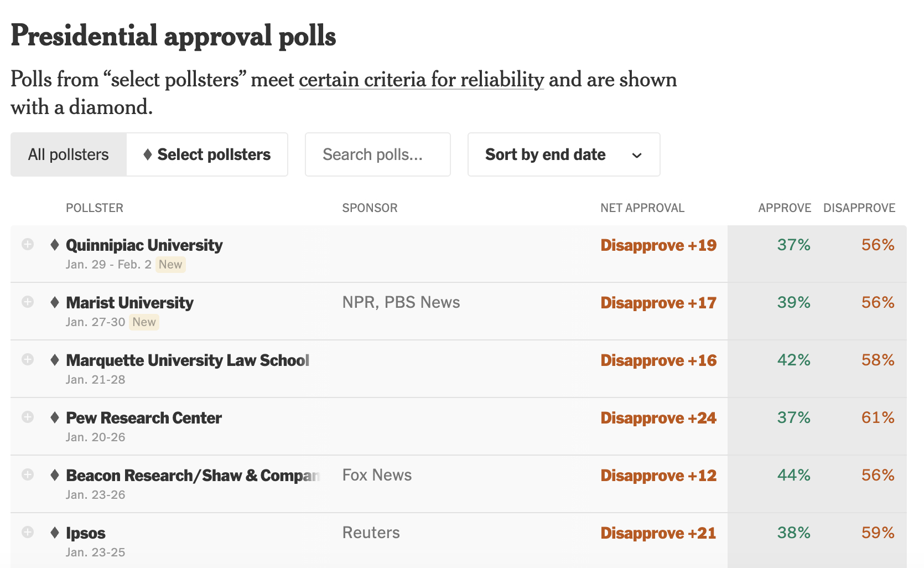Expand the Beacon Research/Shaw poll row

point(28,474)
